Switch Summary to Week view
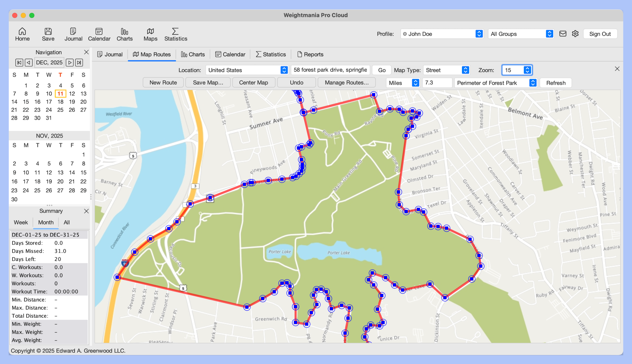Screen dimensions: 632x364 tap(21, 222)
